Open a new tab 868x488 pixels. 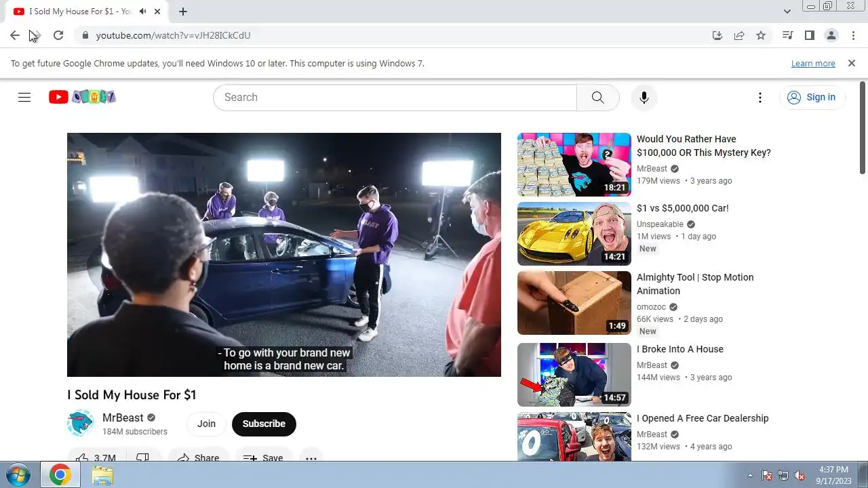[183, 12]
